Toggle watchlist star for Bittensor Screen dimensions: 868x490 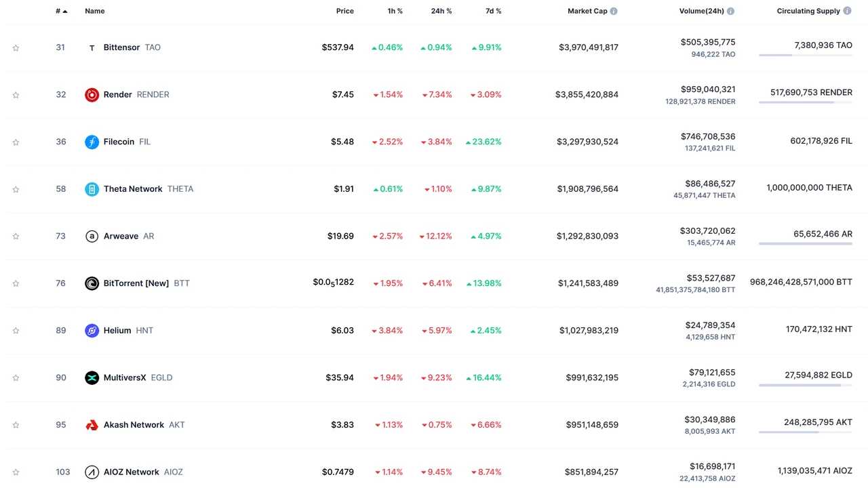pyautogui.click(x=16, y=48)
